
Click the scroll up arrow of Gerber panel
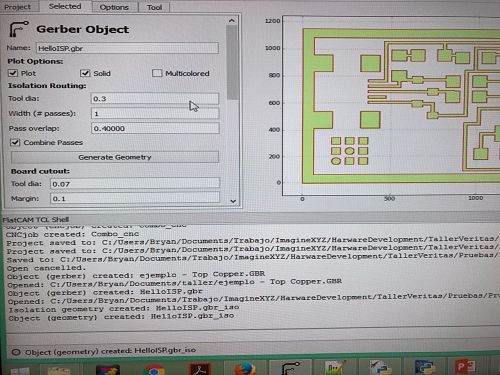pyautogui.click(x=232, y=21)
